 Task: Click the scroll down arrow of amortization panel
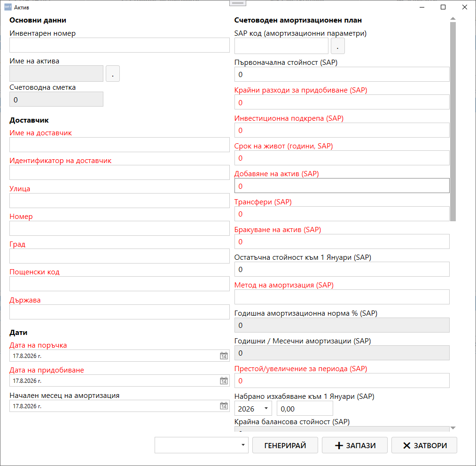(453, 428)
